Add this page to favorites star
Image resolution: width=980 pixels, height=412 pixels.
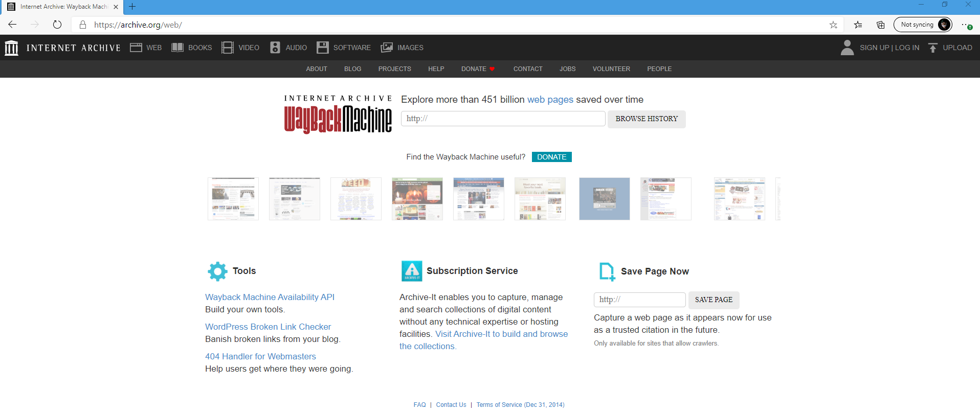coord(833,25)
